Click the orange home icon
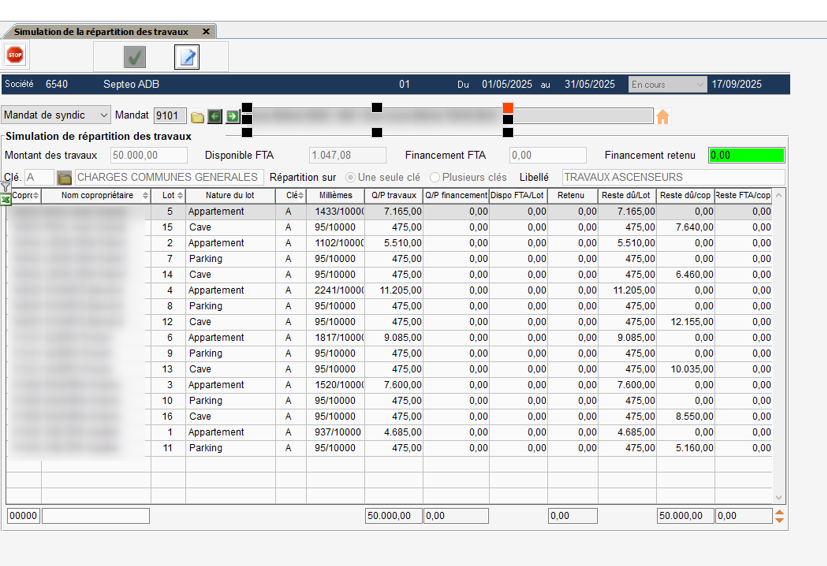 pyautogui.click(x=662, y=117)
